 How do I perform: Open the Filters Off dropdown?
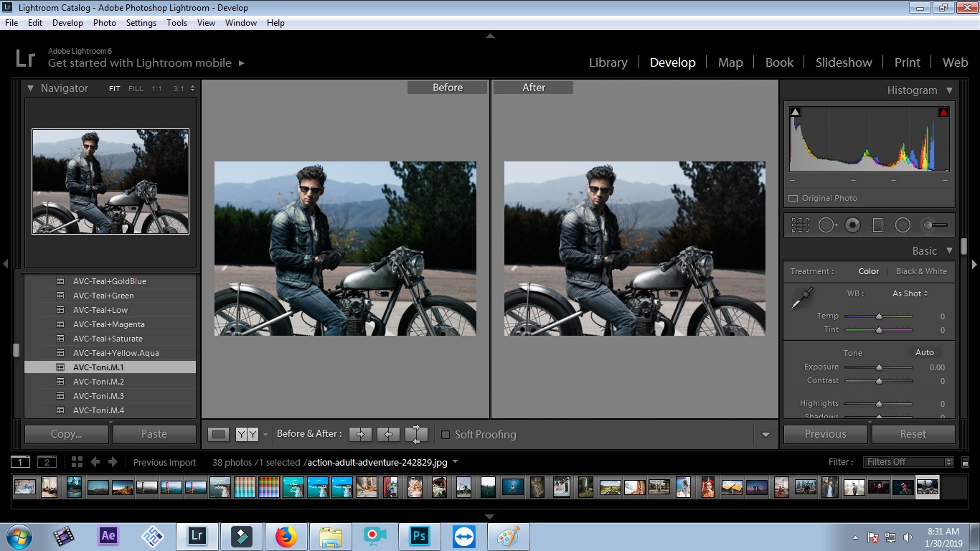click(909, 462)
